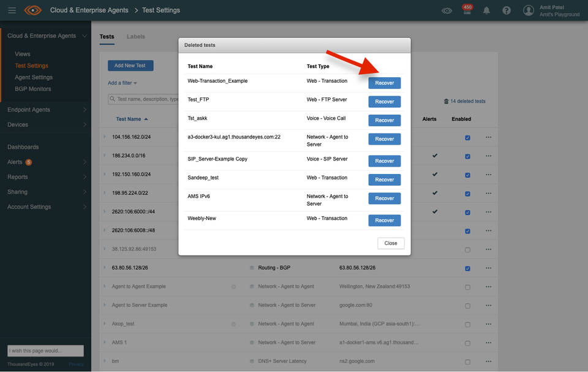The height and width of the screenshot is (372, 588).
Task: Open the hamburger menu icon
Action: pos(12,10)
